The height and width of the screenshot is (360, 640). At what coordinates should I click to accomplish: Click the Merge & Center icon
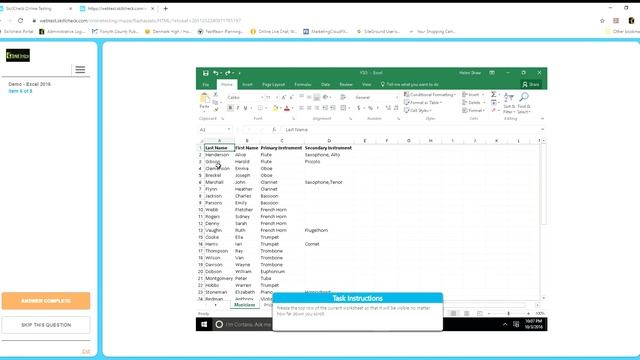point(343,108)
